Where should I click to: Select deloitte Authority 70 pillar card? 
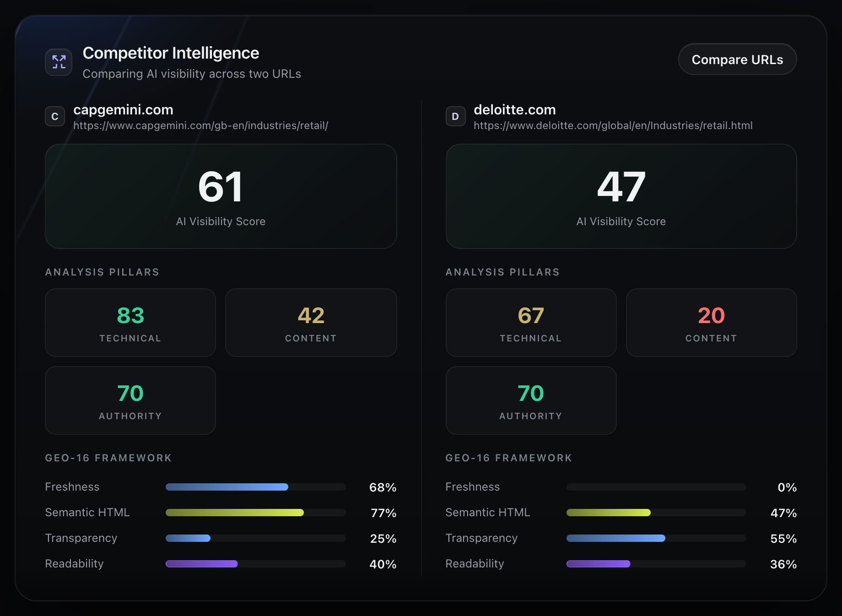point(531,400)
